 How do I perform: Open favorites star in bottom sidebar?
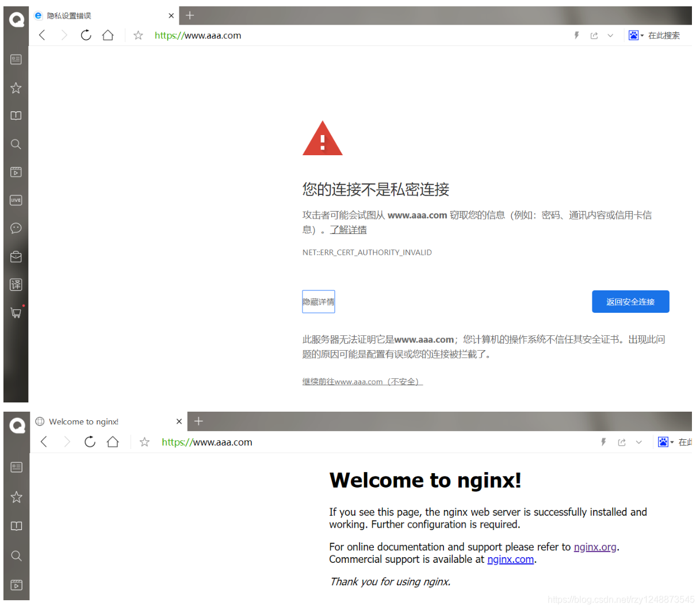click(x=17, y=497)
